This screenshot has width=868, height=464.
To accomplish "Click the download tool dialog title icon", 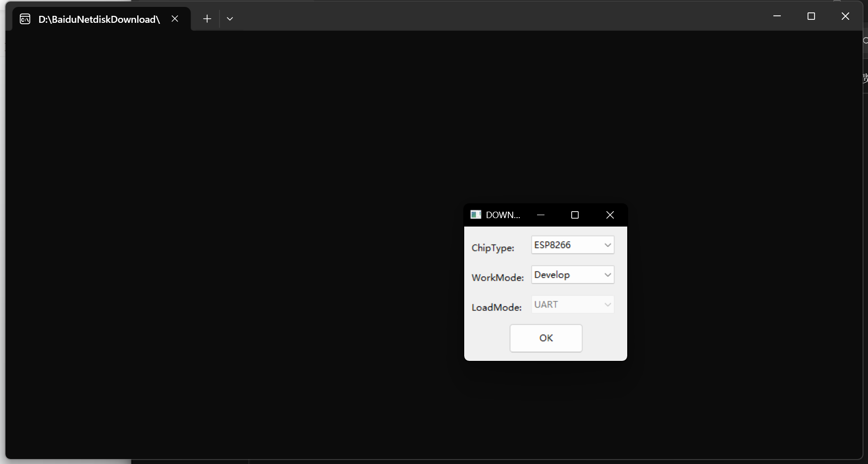I will [x=476, y=215].
